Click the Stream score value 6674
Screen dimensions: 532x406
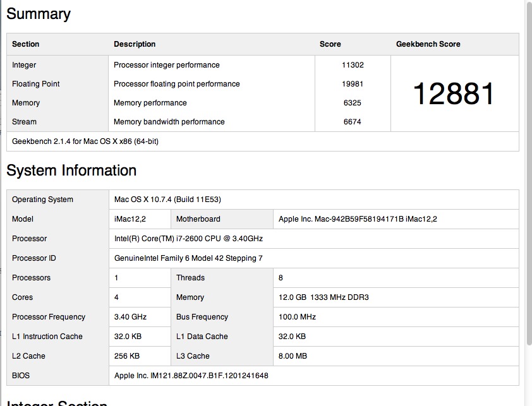pos(352,122)
